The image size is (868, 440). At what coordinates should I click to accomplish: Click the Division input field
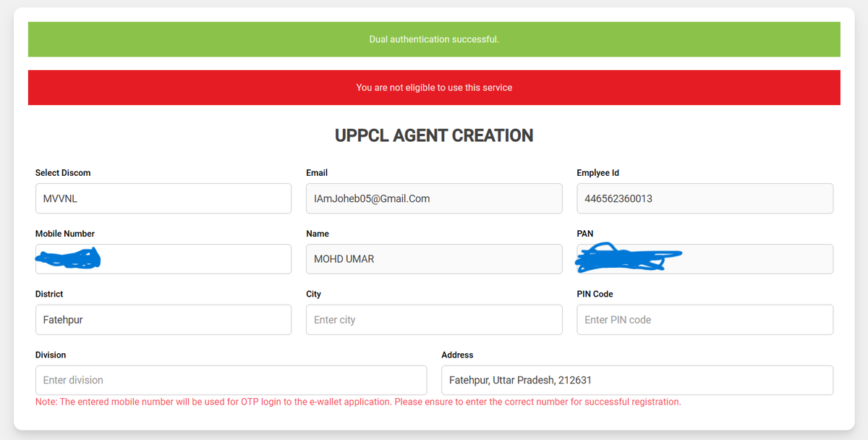click(x=231, y=380)
